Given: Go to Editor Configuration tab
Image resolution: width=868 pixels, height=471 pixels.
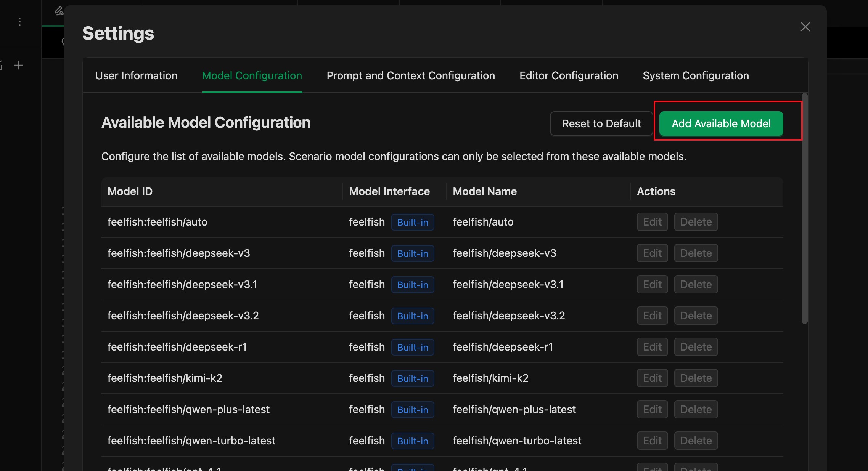Looking at the screenshot, I should (568, 75).
